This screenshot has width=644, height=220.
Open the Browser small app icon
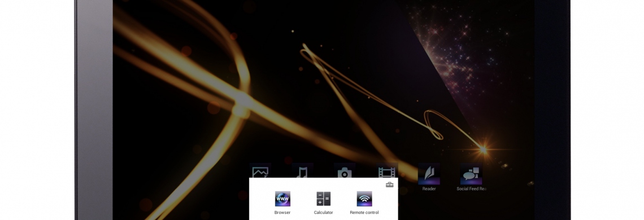pyautogui.click(x=282, y=199)
